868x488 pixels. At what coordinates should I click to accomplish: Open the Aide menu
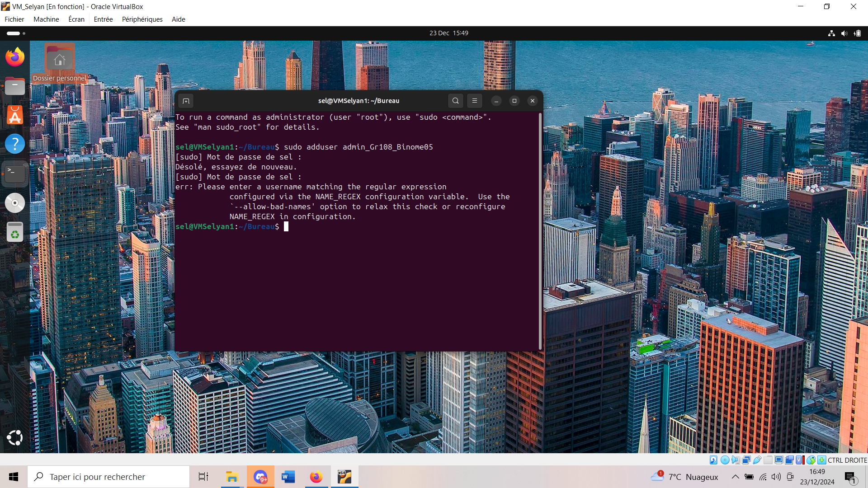pos(178,19)
